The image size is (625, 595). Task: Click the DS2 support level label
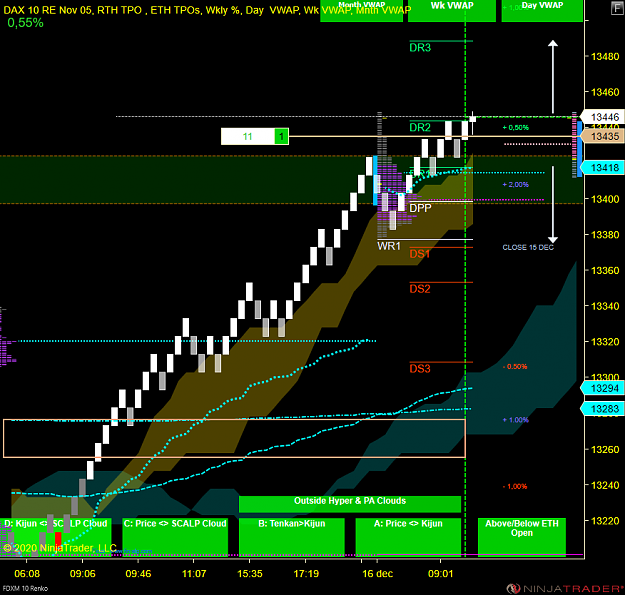click(x=420, y=289)
